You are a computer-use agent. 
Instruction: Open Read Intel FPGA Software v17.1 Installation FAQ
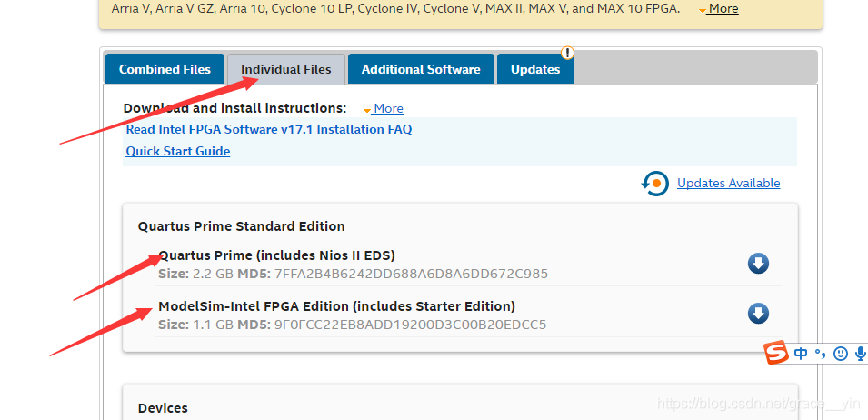[x=269, y=129]
